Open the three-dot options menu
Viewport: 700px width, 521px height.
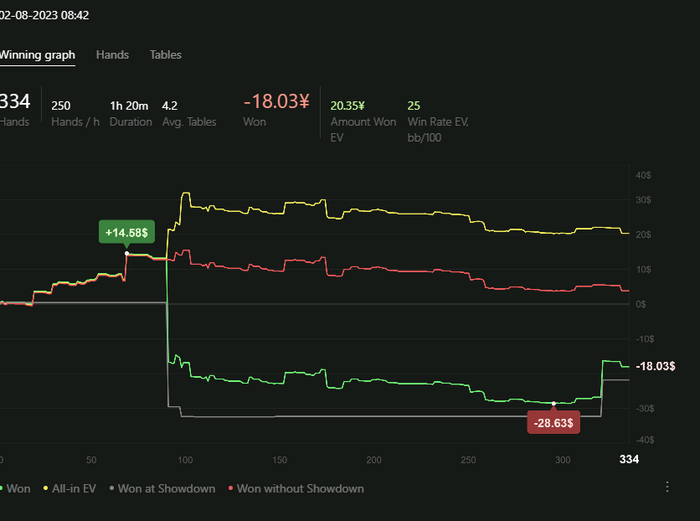click(x=667, y=487)
